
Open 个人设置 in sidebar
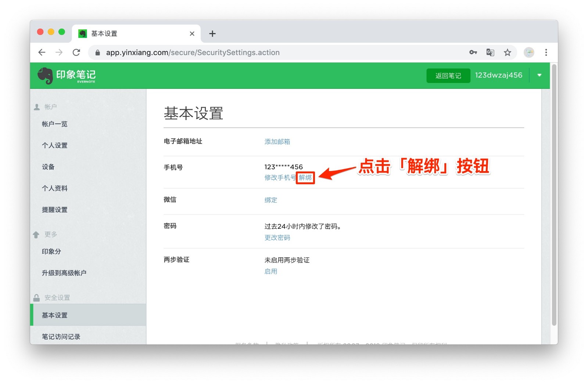click(54, 145)
